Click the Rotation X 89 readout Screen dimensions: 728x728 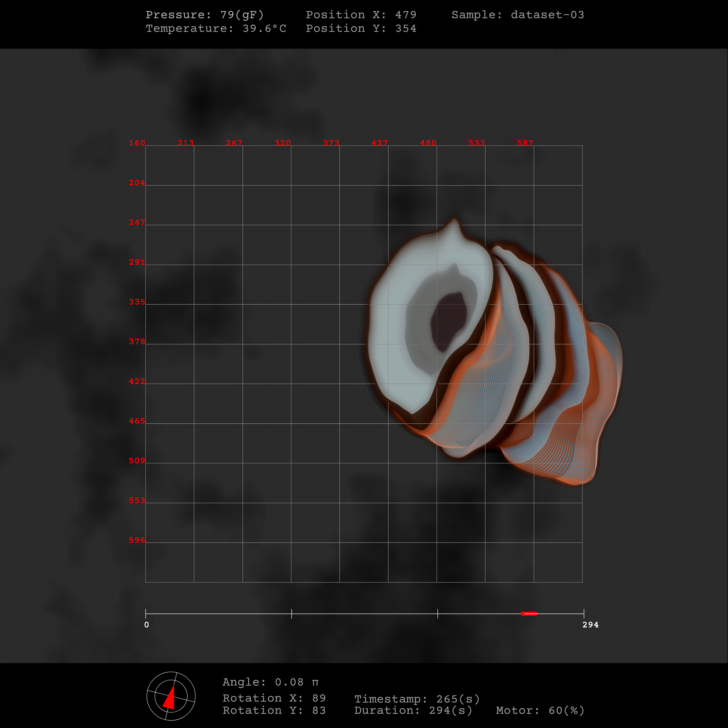[274, 698]
